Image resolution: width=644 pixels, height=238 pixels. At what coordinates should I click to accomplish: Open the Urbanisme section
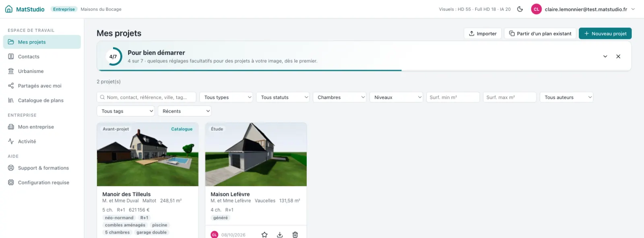pyautogui.click(x=42, y=71)
